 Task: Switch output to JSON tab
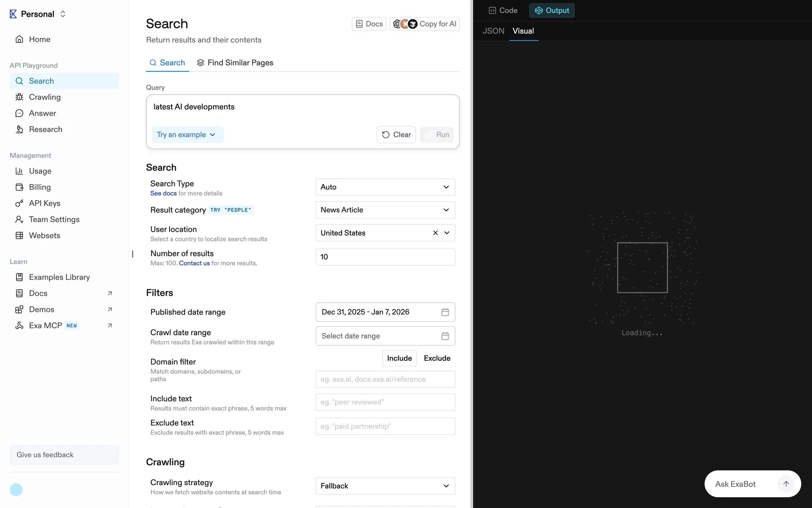tap(493, 31)
